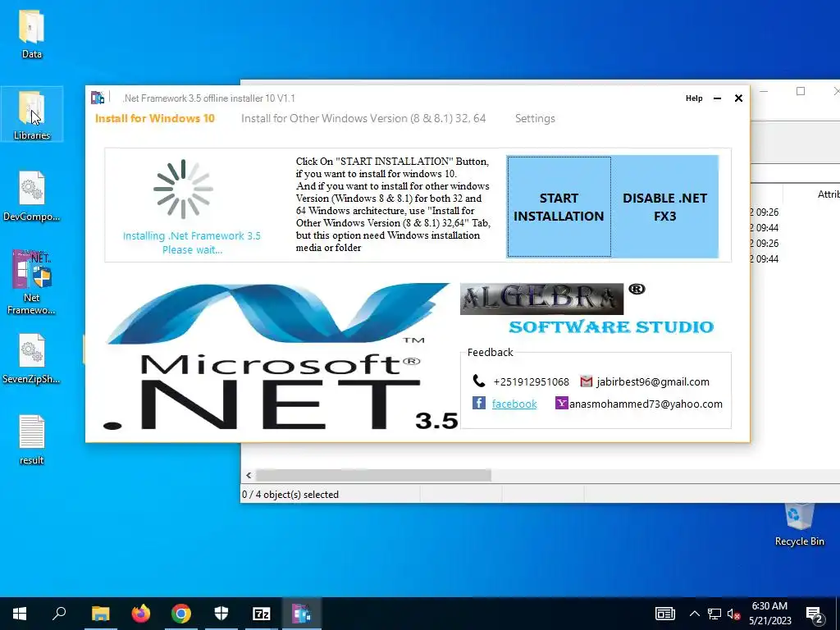Show hidden system tray icons
This screenshot has height=630, width=840.
[x=694, y=614]
